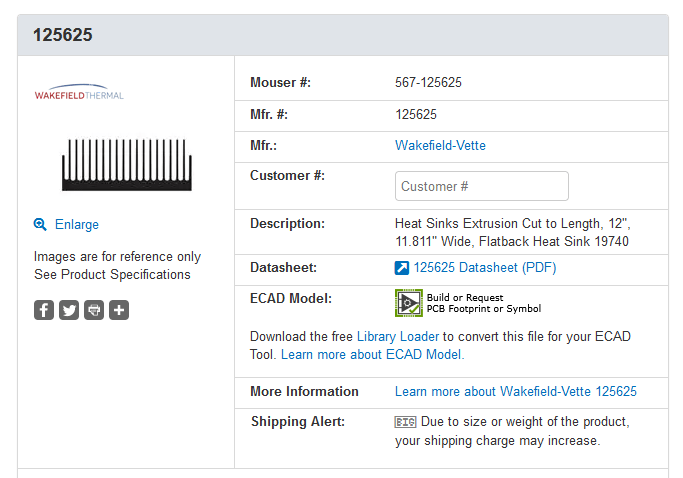Open the 125625 Datasheet (PDF) link
This screenshot has width=683, height=478.
pyautogui.click(x=485, y=268)
